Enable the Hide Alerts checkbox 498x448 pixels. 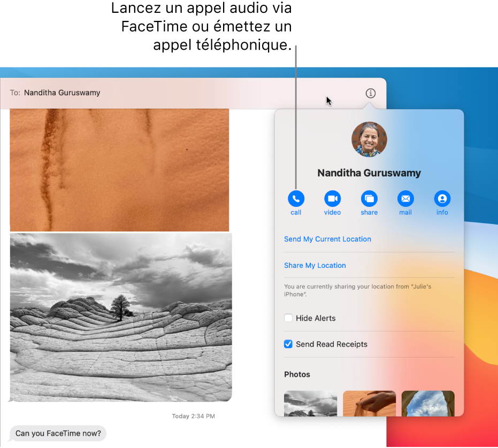tap(288, 318)
